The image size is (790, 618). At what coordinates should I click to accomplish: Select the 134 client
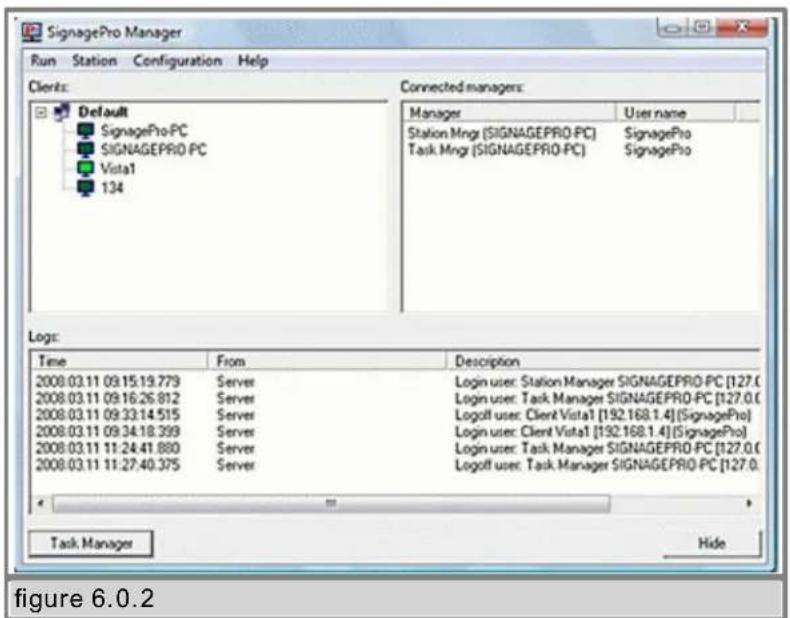click(112, 187)
